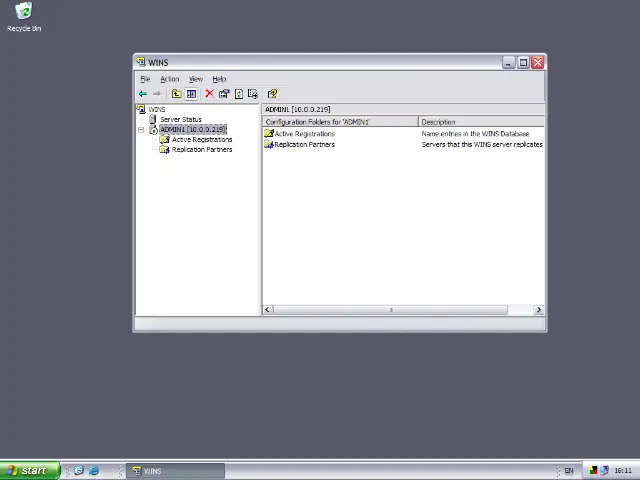The height and width of the screenshot is (480, 640).
Task: Click the WINS taskbar button
Action: [175, 471]
